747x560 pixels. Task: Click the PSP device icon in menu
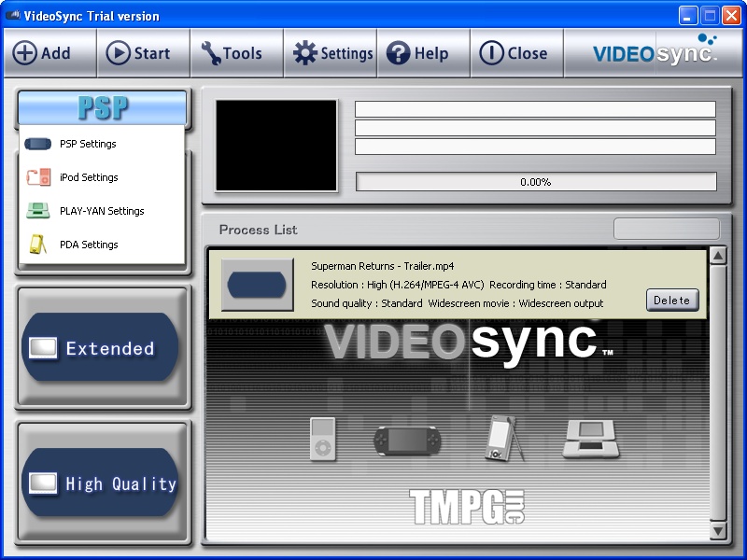pyautogui.click(x=37, y=144)
